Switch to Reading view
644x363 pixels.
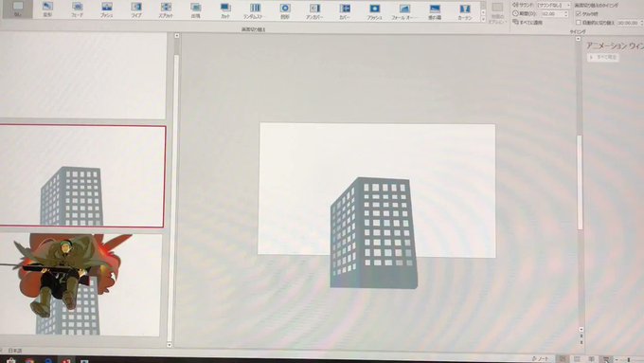tap(591, 359)
